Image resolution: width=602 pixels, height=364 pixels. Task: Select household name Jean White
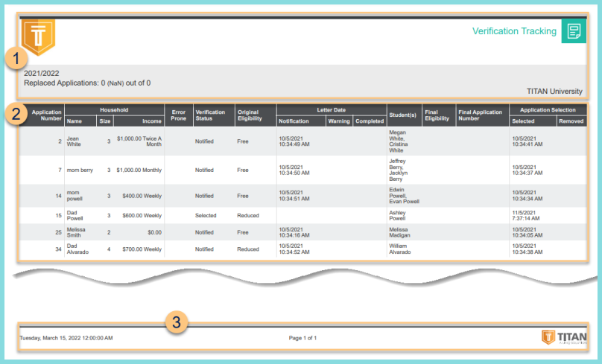[x=74, y=141]
